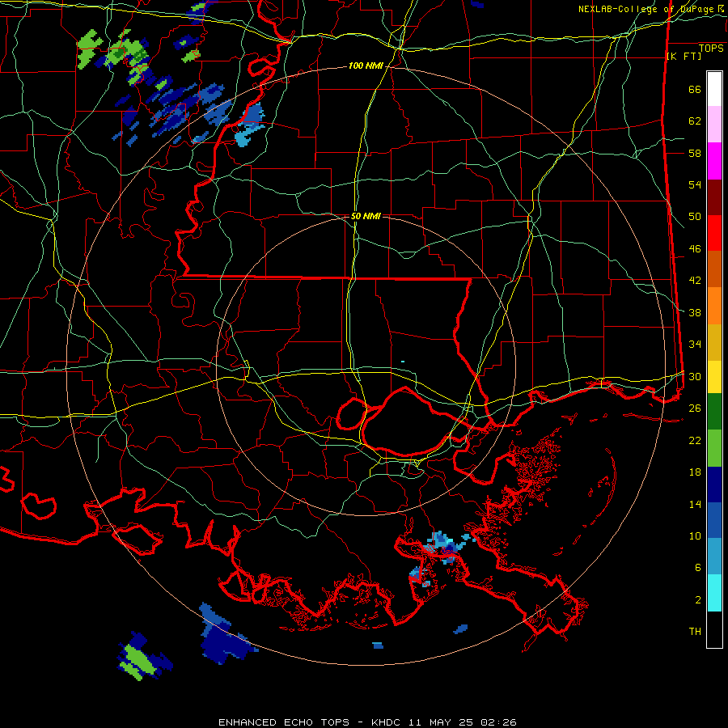The width and height of the screenshot is (728, 728).
Task: Select the bright orange legend swatch
Action: click(x=714, y=306)
